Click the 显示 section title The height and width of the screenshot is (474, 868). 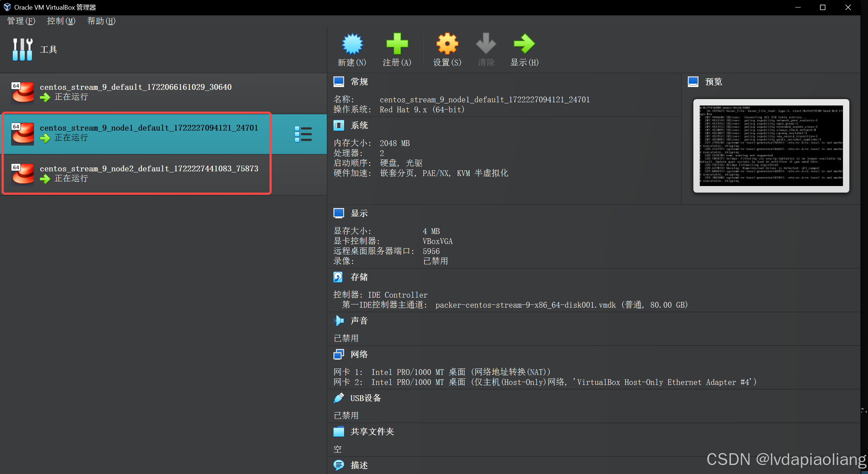click(x=359, y=213)
